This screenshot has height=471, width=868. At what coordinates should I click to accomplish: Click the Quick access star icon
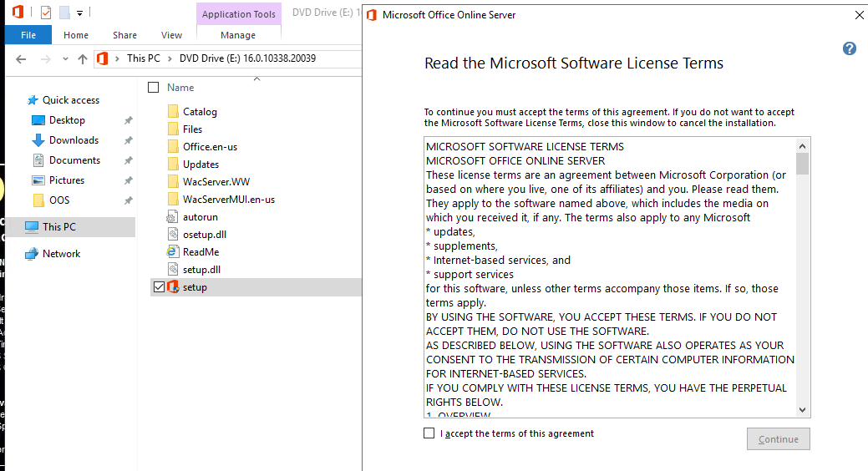(33, 100)
